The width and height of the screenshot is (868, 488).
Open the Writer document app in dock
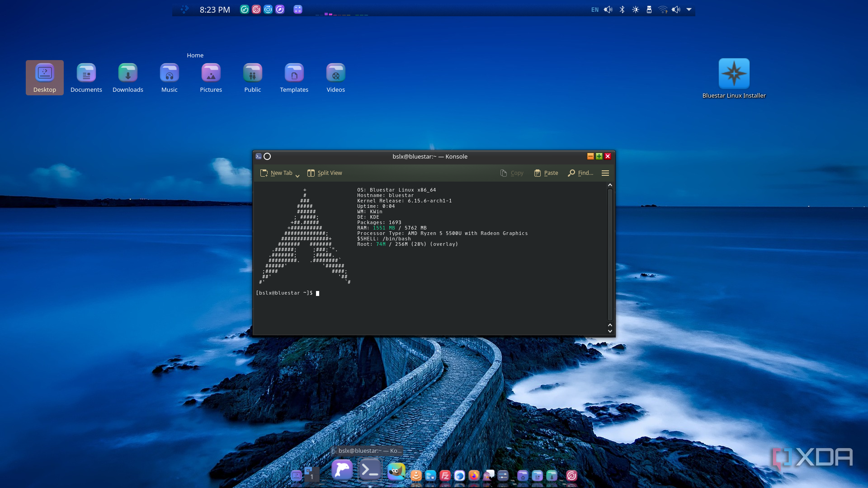430,475
